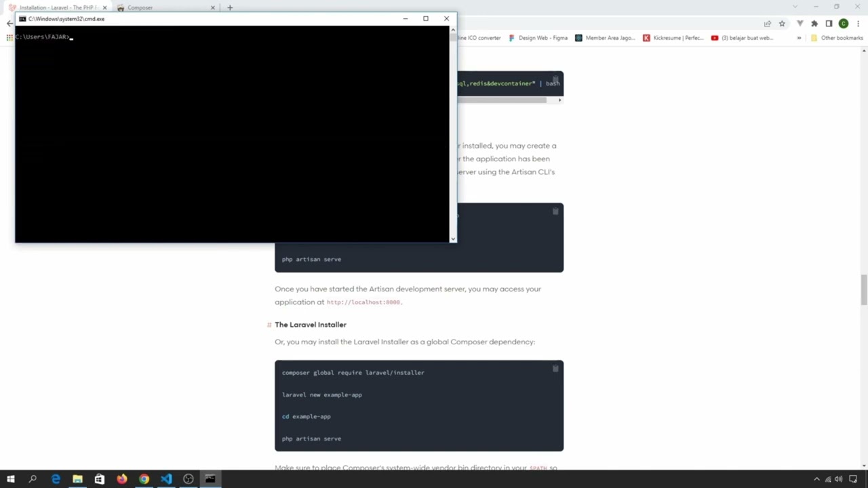Open the Member Area Jago bookmark
This screenshot has width=868, height=488.
pos(605,38)
